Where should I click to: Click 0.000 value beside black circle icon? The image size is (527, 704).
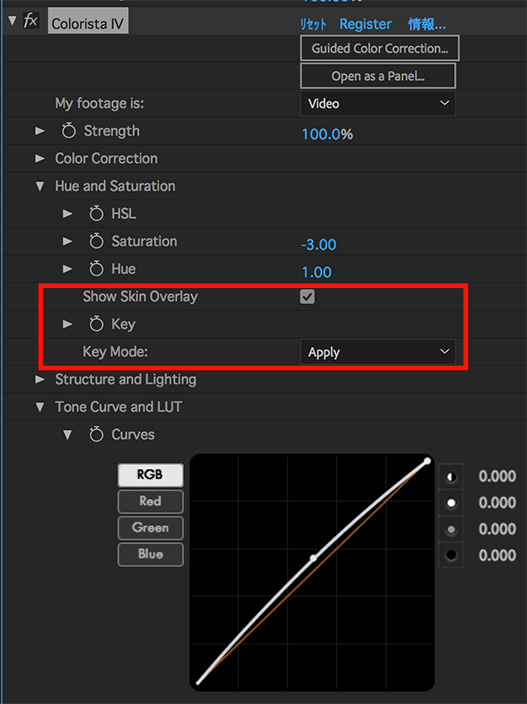coord(497,556)
